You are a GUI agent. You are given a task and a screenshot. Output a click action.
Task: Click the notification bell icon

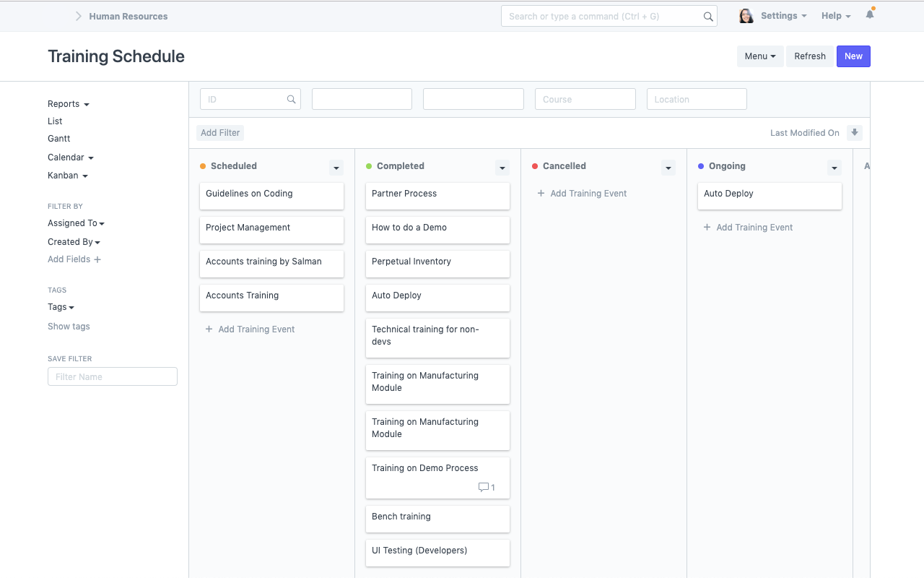pos(870,14)
